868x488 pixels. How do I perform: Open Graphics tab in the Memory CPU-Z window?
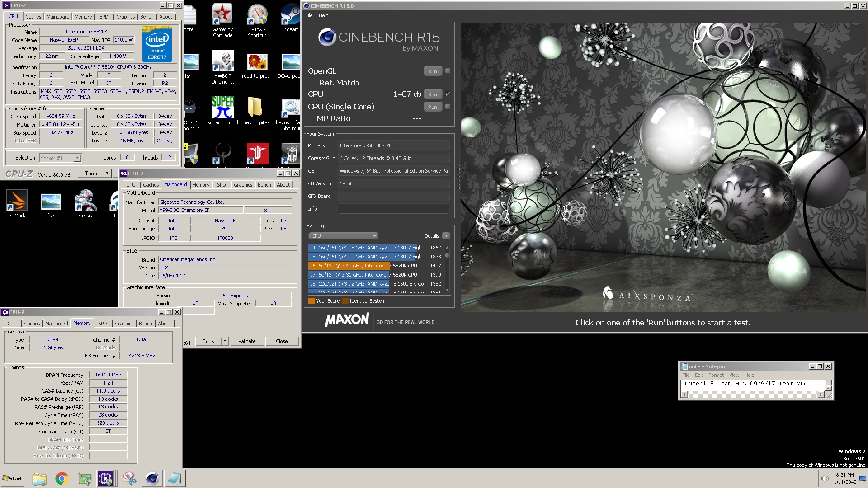coord(124,324)
